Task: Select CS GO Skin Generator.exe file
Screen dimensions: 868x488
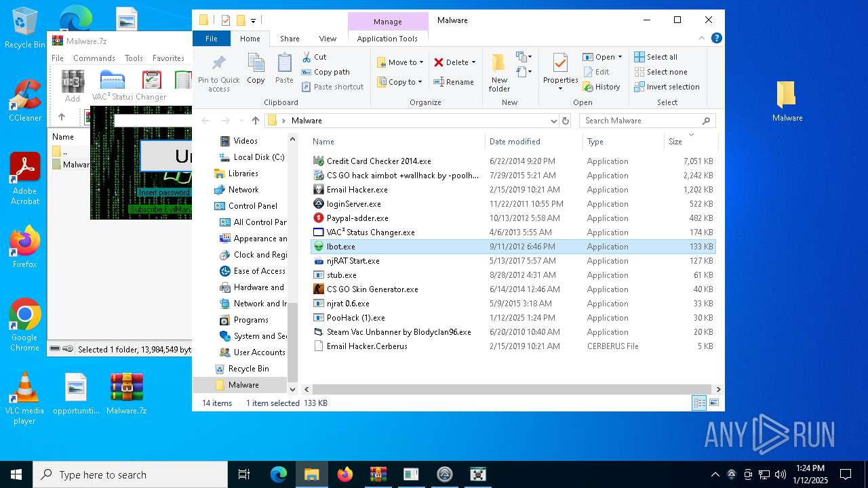Action: [x=513, y=289]
